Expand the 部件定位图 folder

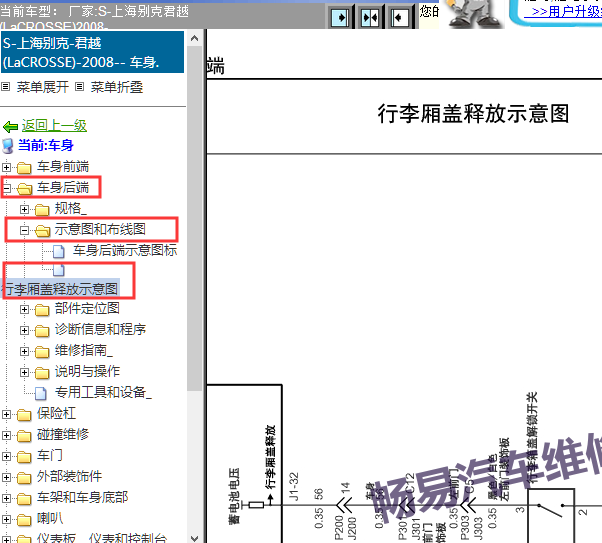coord(24,309)
